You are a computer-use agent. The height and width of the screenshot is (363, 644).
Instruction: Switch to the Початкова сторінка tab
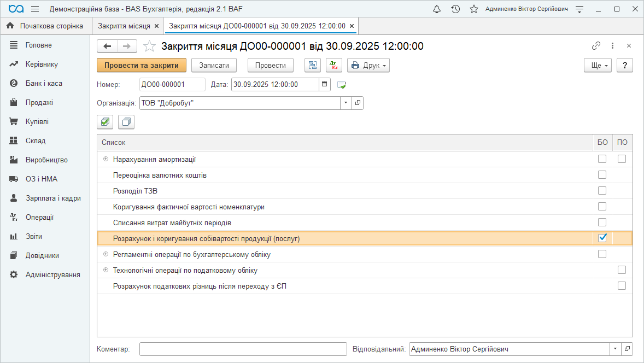[45, 26]
